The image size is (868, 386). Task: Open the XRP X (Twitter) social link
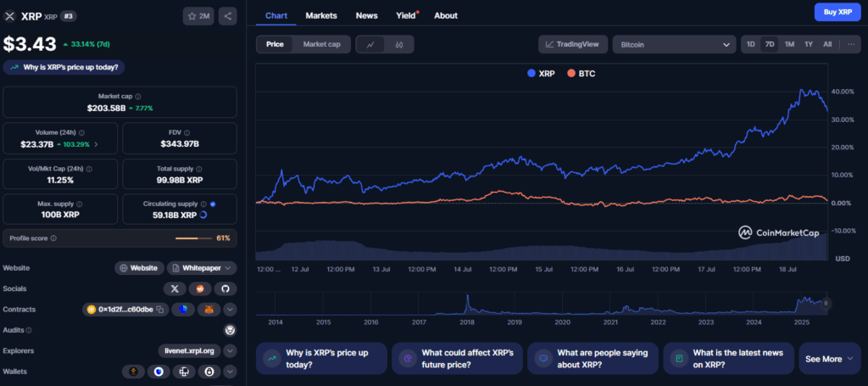coord(175,288)
